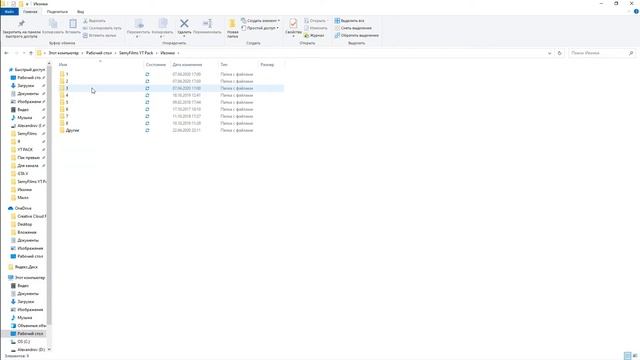This screenshot has height=360, width=640.
Task: Open YT PACK in the sidebar
Action: [x=25, y=149]
